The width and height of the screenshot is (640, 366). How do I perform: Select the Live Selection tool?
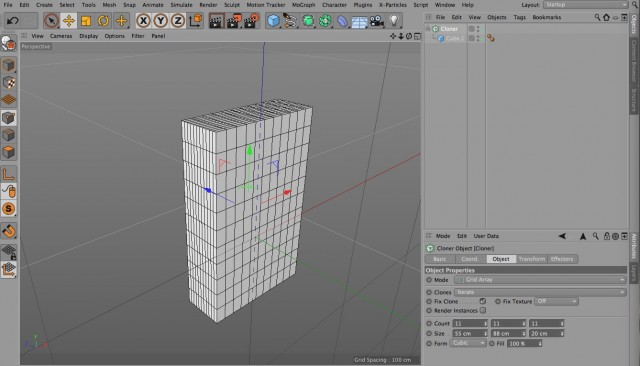coord(51,20)
